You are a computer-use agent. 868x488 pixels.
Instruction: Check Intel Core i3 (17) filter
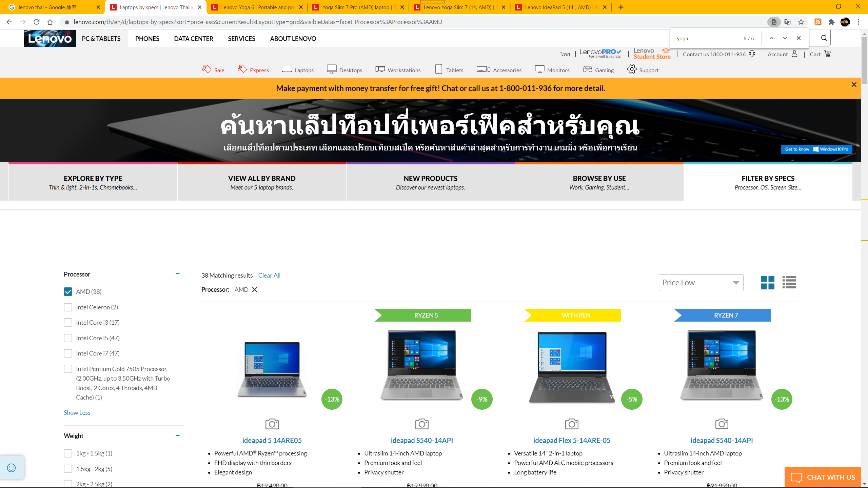pos(68,323)
